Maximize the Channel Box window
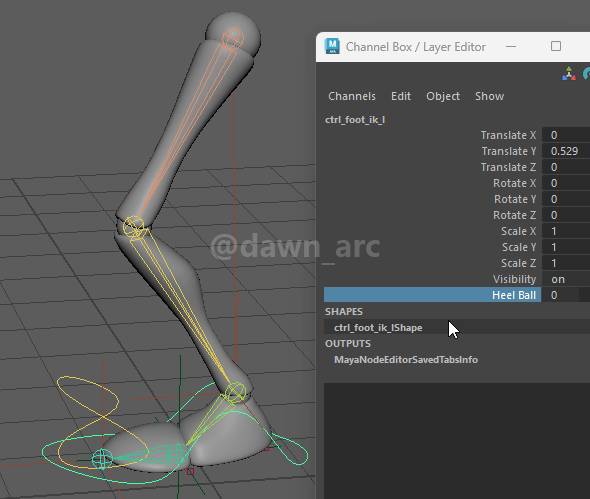The width and height of the screenshot is (590, 499). [556, 46]
